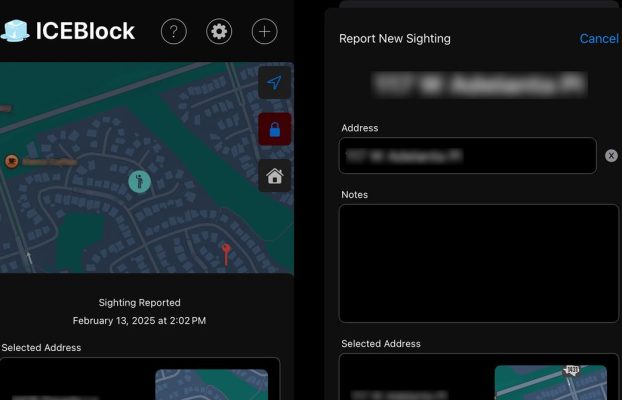Select the teal person sighting marker on map
Image resolution: width=622 pixels, height=400 pixels.
140,181
